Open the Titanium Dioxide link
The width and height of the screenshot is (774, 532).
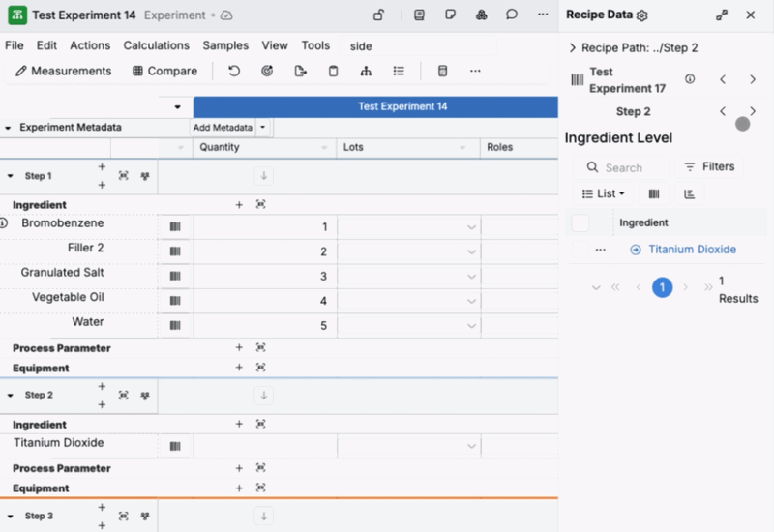[x=692, y=250]
